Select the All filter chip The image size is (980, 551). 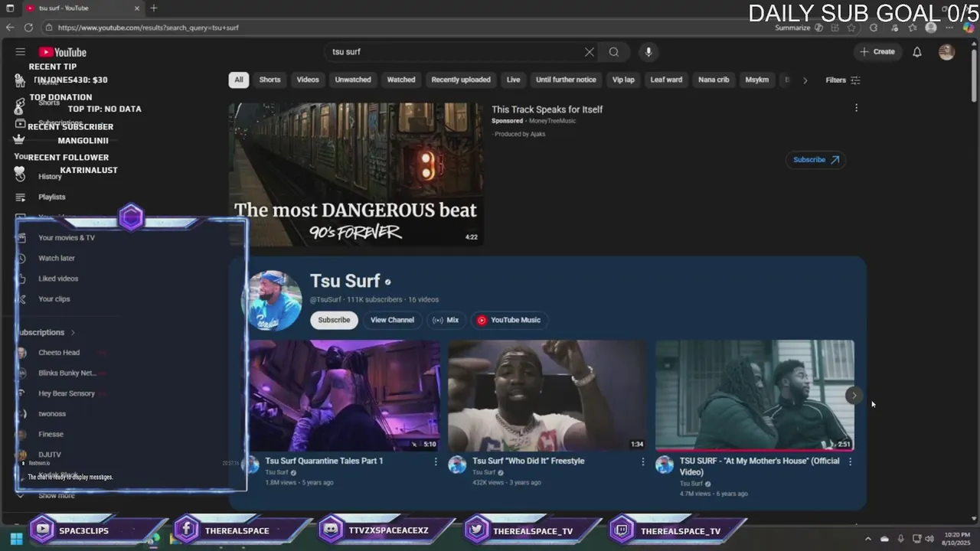pos(239,80)
